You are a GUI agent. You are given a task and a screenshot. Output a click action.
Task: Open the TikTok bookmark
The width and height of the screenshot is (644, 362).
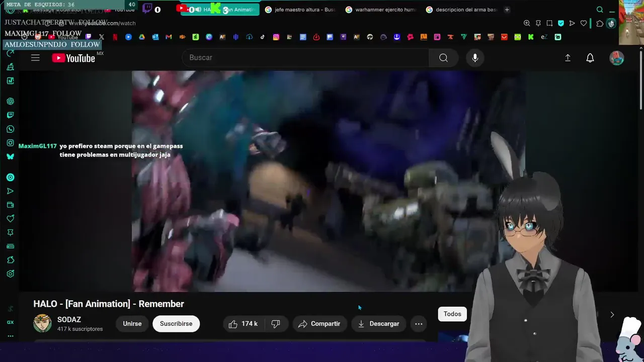pos(263,37)
